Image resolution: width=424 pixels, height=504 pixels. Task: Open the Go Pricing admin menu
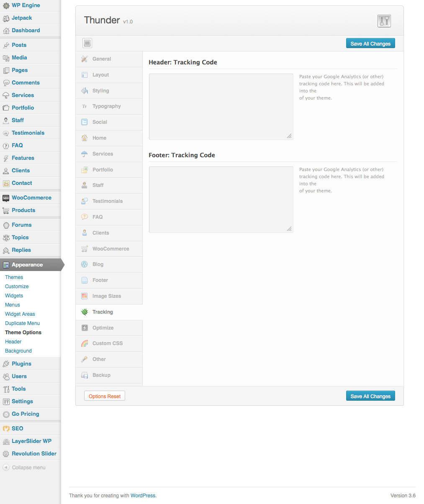point(30,414)
